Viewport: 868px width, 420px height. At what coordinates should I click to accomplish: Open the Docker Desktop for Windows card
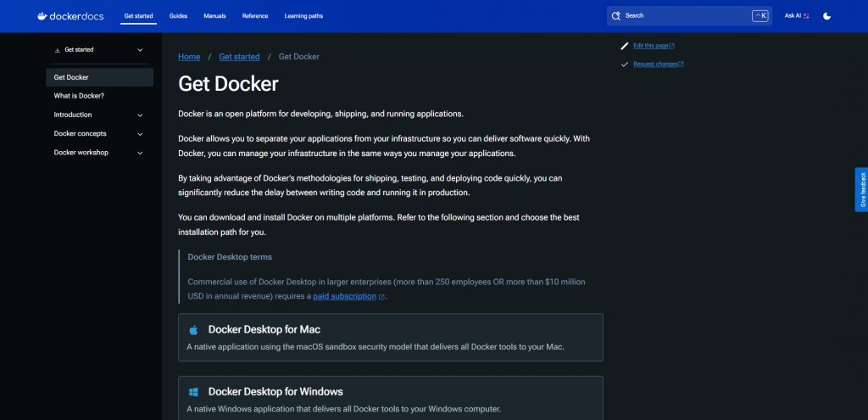390,398
